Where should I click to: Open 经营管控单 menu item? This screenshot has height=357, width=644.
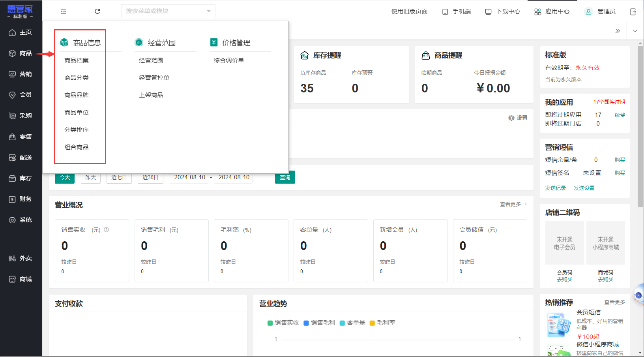154,78
